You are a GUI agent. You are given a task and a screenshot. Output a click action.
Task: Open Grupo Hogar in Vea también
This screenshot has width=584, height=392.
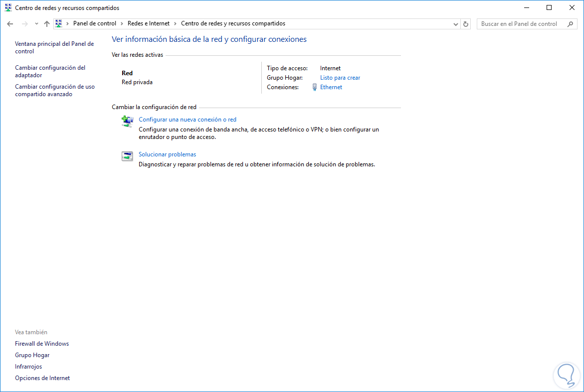32,355
